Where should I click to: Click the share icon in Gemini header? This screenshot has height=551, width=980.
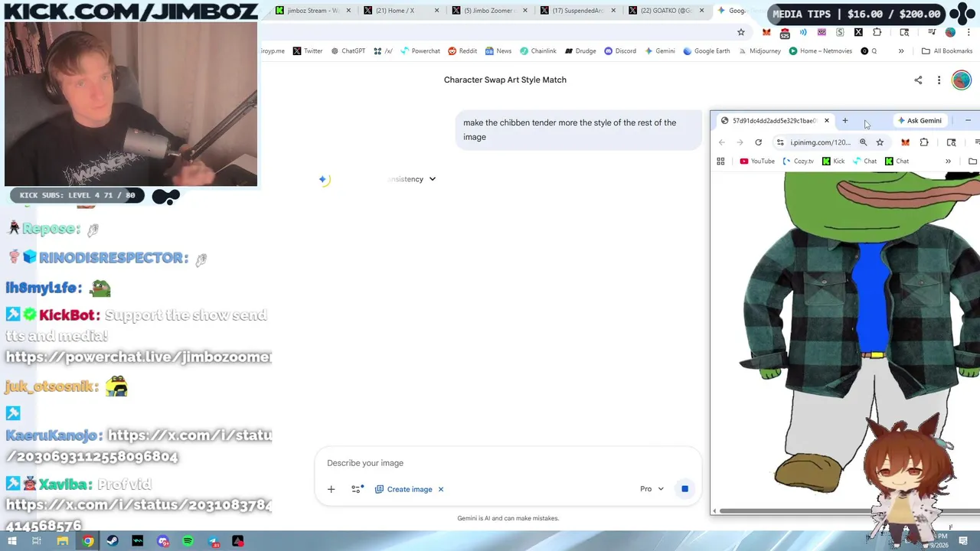tap(918, 80)
